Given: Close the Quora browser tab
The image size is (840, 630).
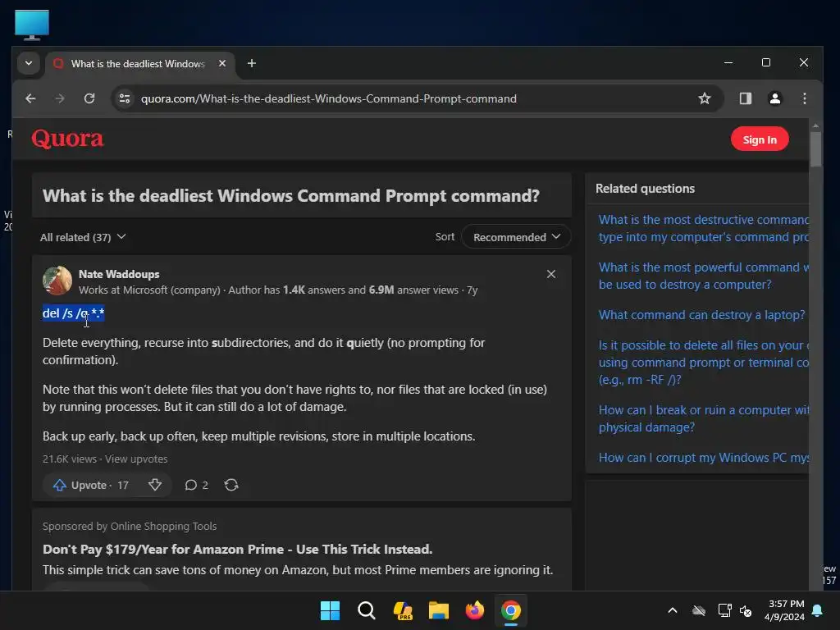Looking at the screenshot, I should point(222,63).
